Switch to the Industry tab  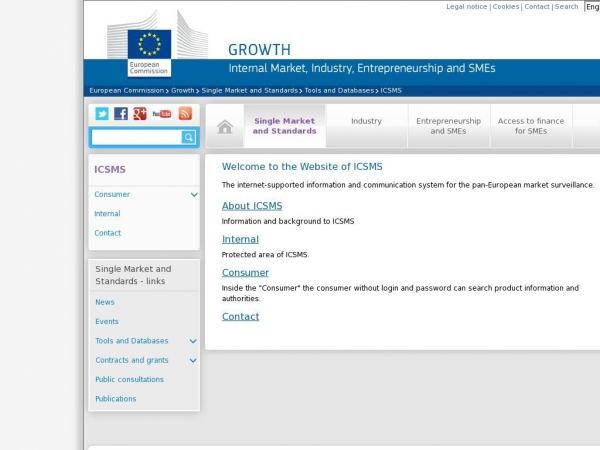click(366, 121)
